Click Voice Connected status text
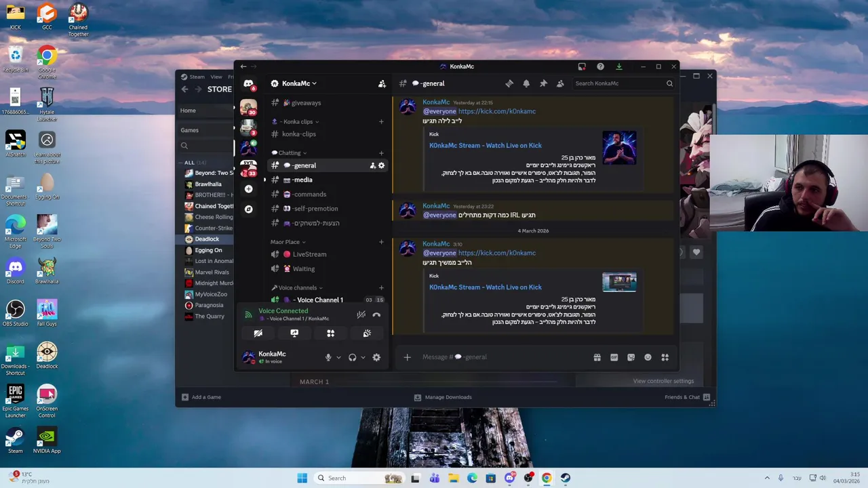The height and width of the screenshot is (488, 868). [x=283, y=311]
